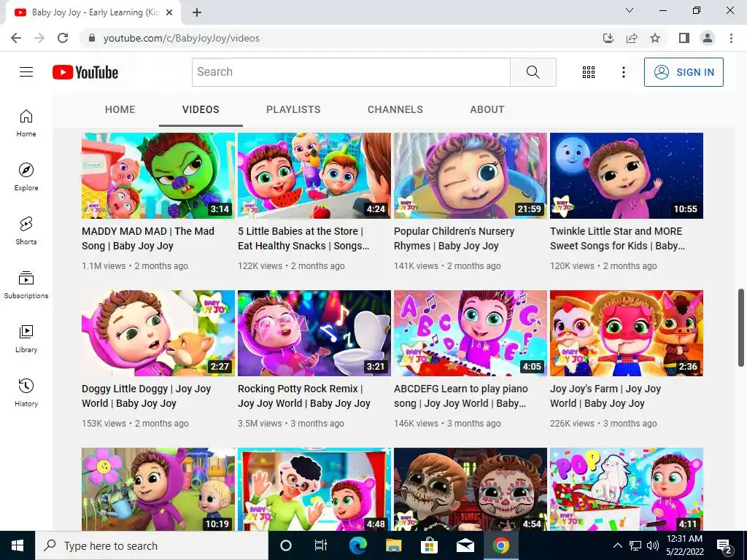The height and width of the screenshot is (560, 747).
Task: Open Joy Joy's Farm video title
Action: [x=605, y=396]
